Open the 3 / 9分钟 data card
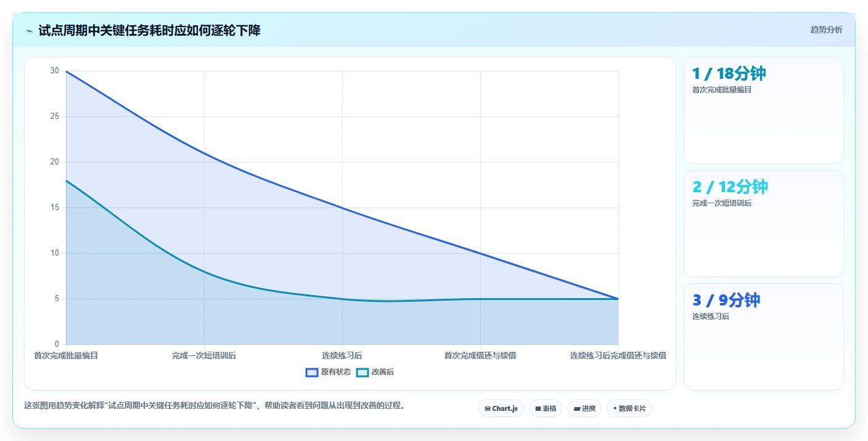Screen dimensions: 868x441 [764, 337]
